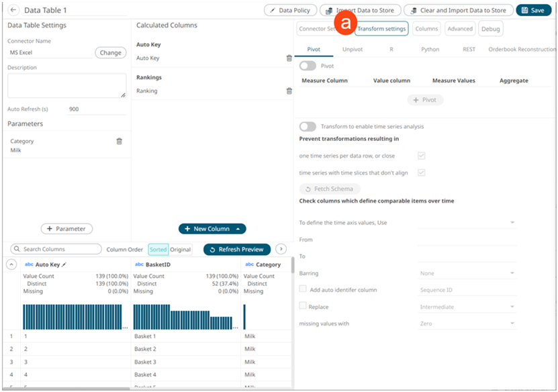Image resolution: width=558 pixels, height=392 pixels.
Task: Click the Add Parameter button
Action: [x=66, y=229]
